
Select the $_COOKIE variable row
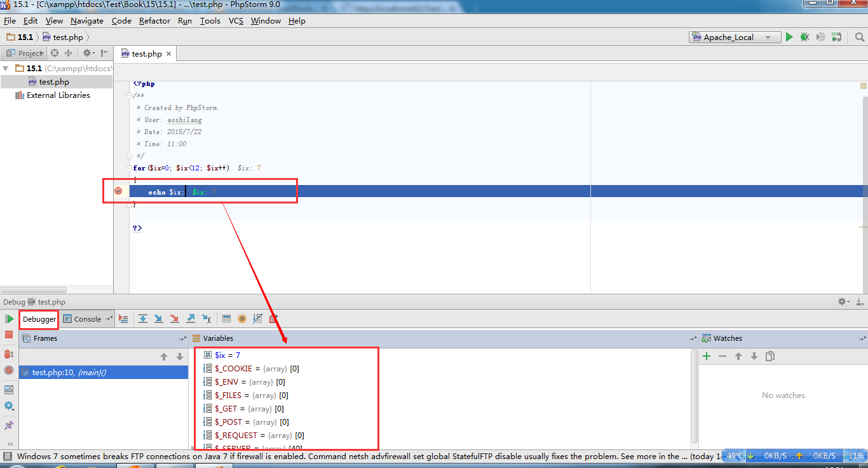[250, 369]
